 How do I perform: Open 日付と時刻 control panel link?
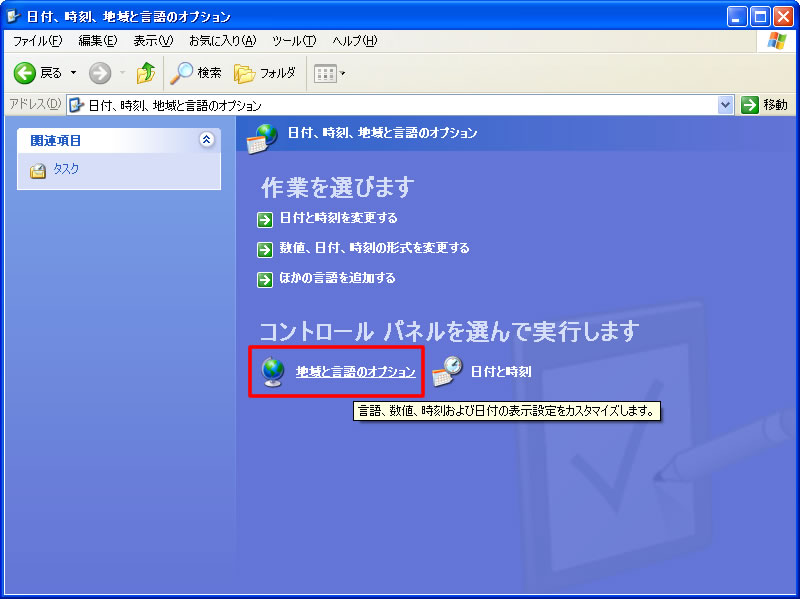501,371
